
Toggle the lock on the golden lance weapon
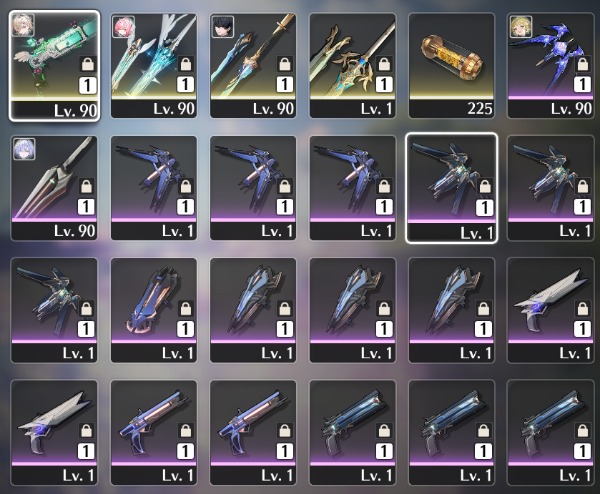point(384,64)
